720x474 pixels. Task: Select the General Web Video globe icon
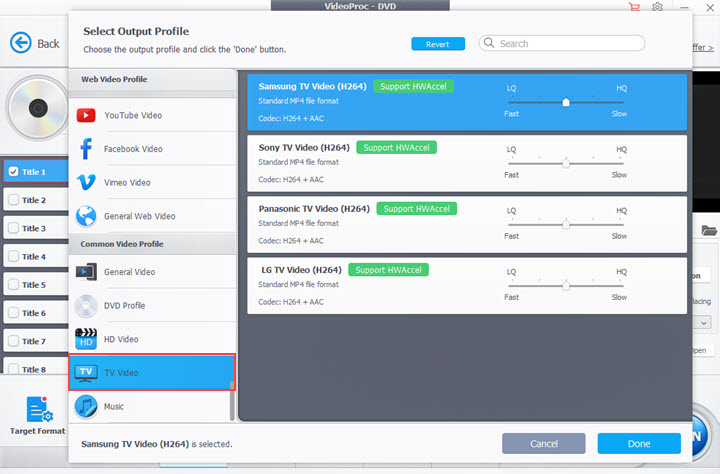(86, 216)
